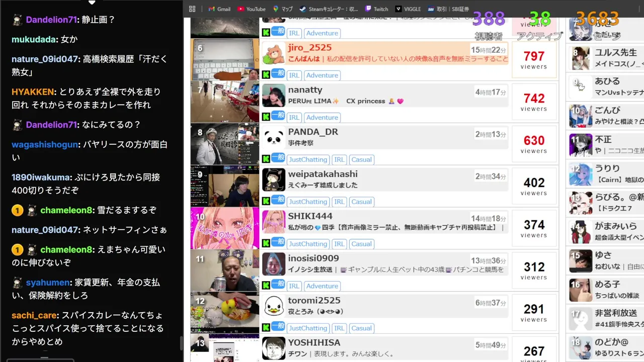Click username wagashishogun in chat
Image resolution: width=644 pixels, height=362 pixels.
45,145
